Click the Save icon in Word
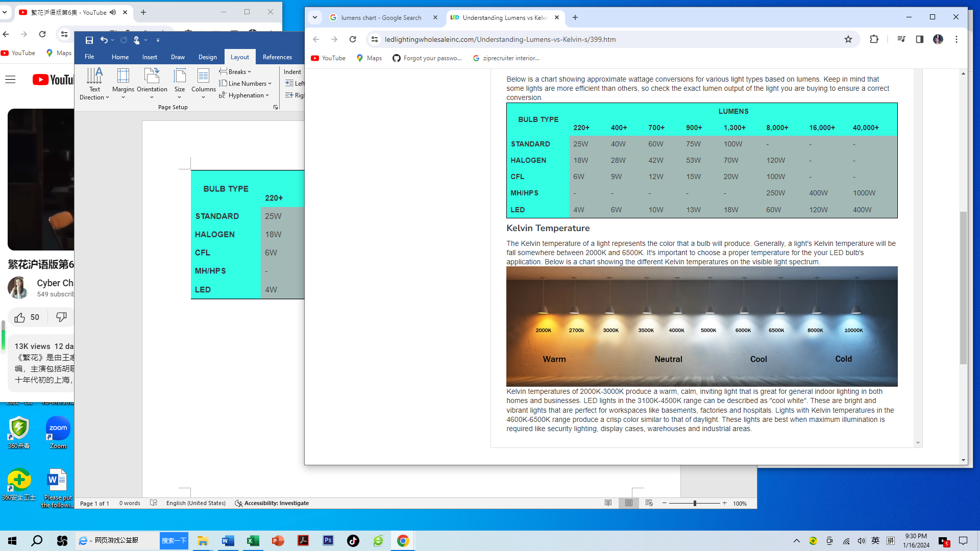 pyautogui.click(x=89, y=40)
